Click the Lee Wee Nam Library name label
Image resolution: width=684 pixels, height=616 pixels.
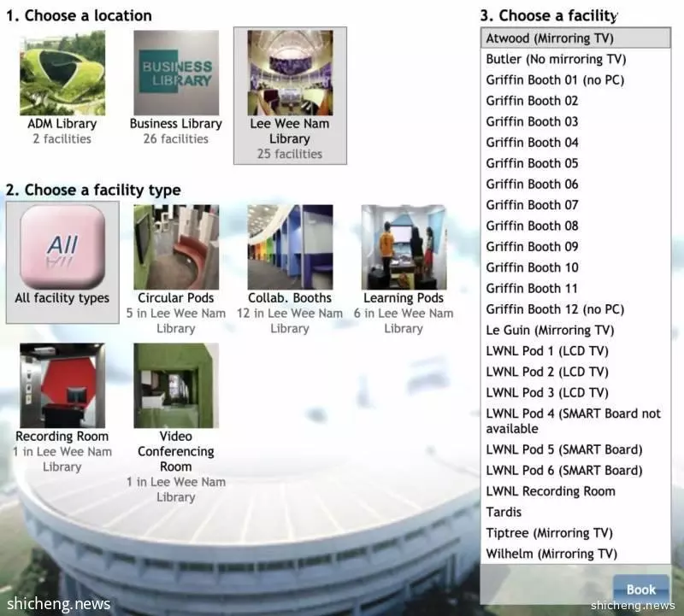click(x=290, y=132)
